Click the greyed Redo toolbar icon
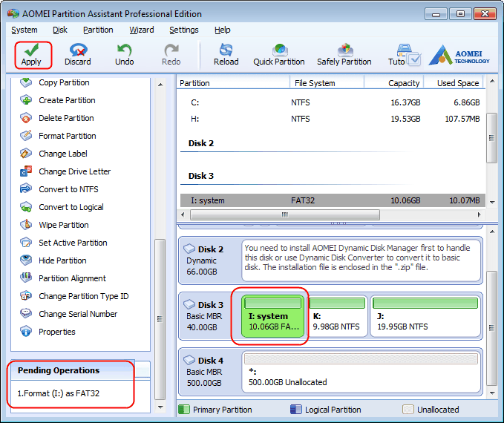 pos(171,55)
